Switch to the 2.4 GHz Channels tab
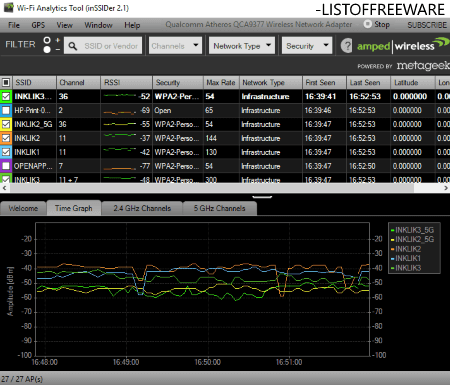The image size is (450, 385). (142, 208)
